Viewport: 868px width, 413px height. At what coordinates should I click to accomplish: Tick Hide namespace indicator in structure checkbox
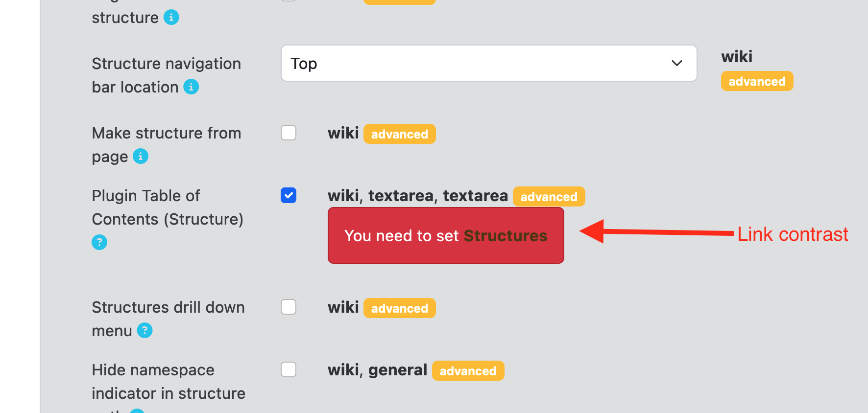pyautogui.click(x=289, y=369)
